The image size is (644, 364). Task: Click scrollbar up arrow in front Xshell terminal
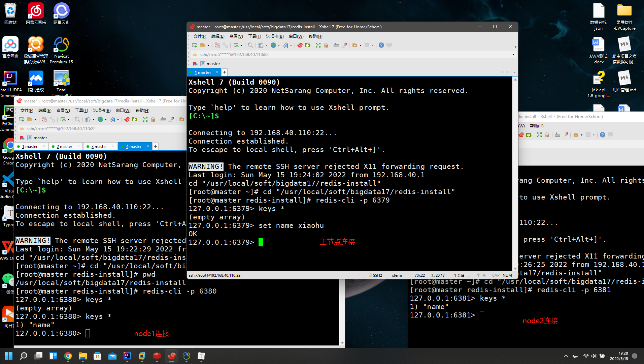coord(515,80)
